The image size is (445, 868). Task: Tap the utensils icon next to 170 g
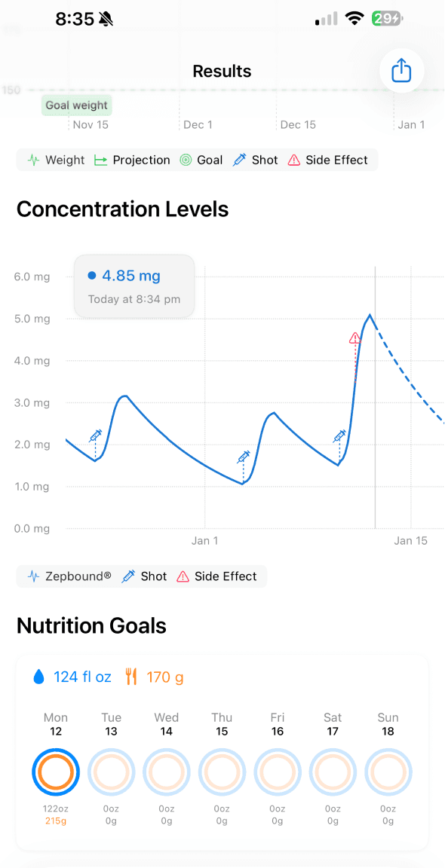point(131,677)
